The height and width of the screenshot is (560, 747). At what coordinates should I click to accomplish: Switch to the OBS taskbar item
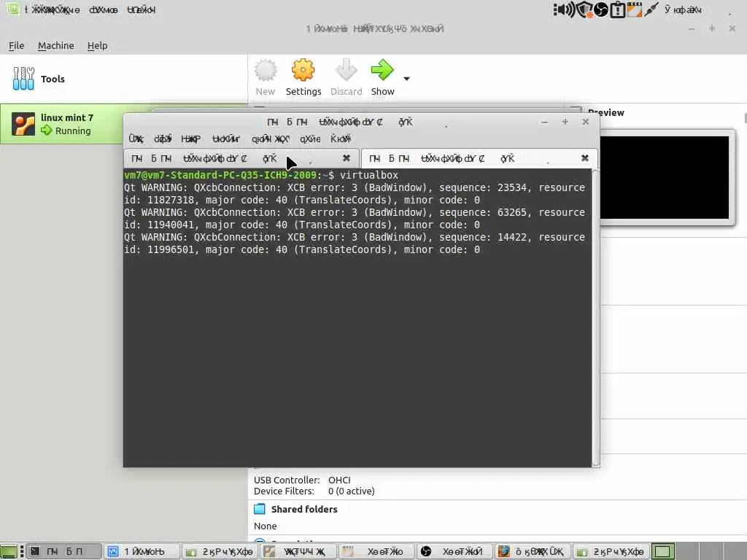pyautogui.click(x=455, y=551)
